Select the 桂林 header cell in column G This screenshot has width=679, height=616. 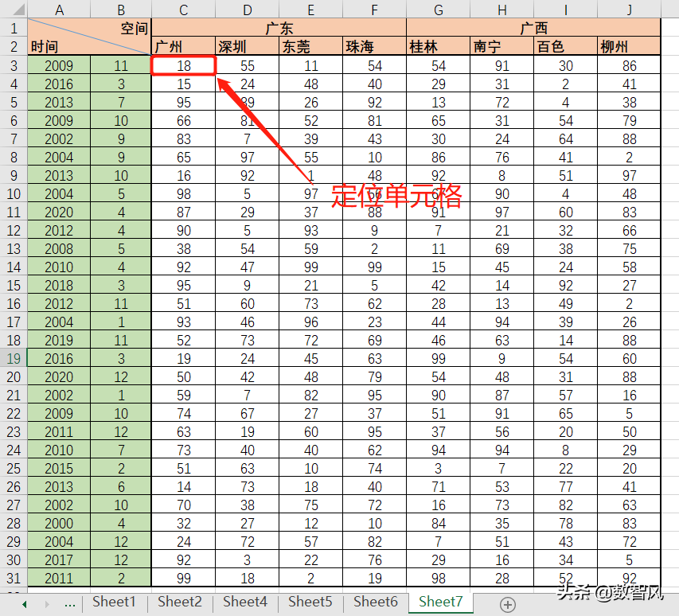point(438,46)
